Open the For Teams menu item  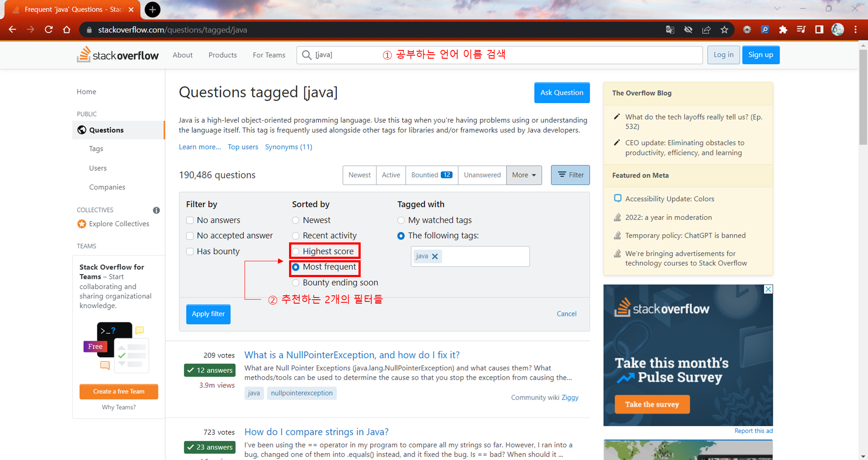point(269,55)
